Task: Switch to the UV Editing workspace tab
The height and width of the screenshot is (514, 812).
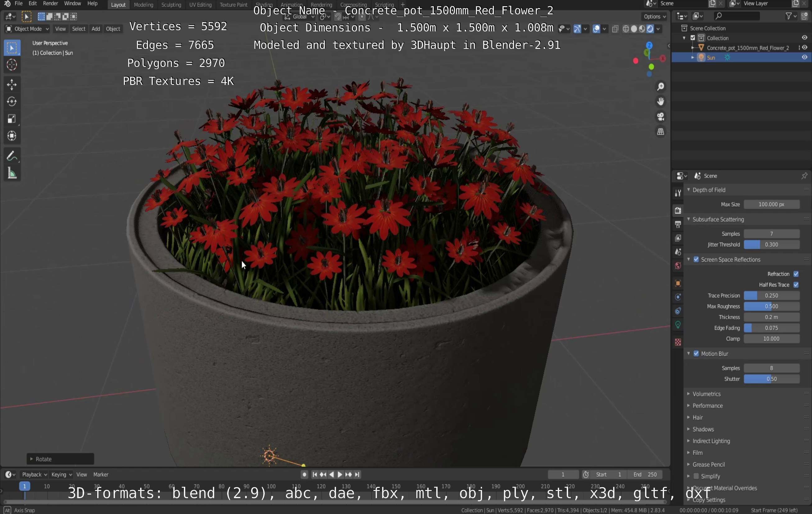Action: click(x=200, y=5)
